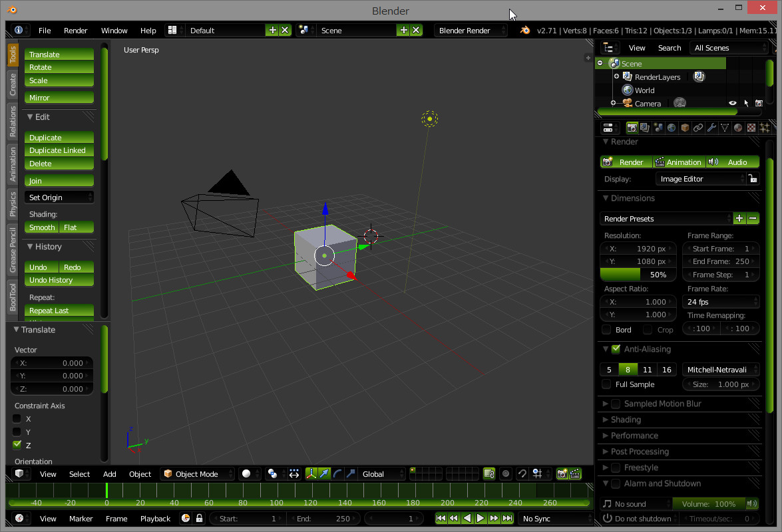
Task: Click the pivot point icon in 3D header
Action: click(272, 473)
